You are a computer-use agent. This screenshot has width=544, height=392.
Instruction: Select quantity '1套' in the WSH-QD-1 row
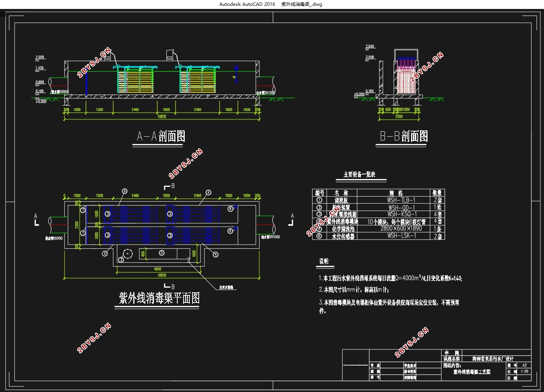(438, 207)
